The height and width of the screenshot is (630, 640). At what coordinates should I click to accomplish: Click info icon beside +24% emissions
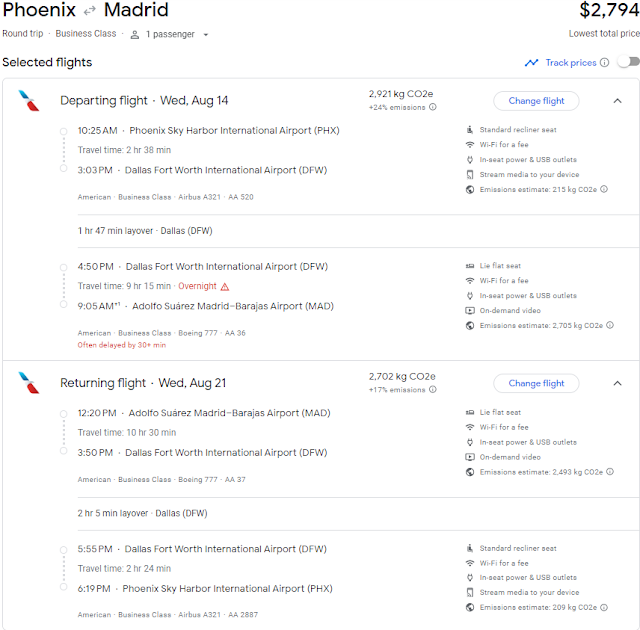pyautogui.click(x=433, y=107)
